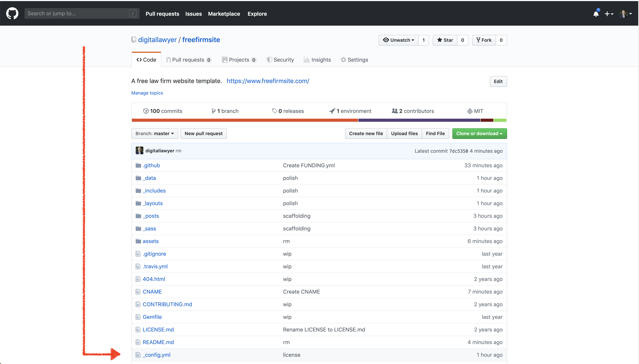Click the digitallawyer commit author avatar
The height and width of the screenshot is (364, 639).
139,150
